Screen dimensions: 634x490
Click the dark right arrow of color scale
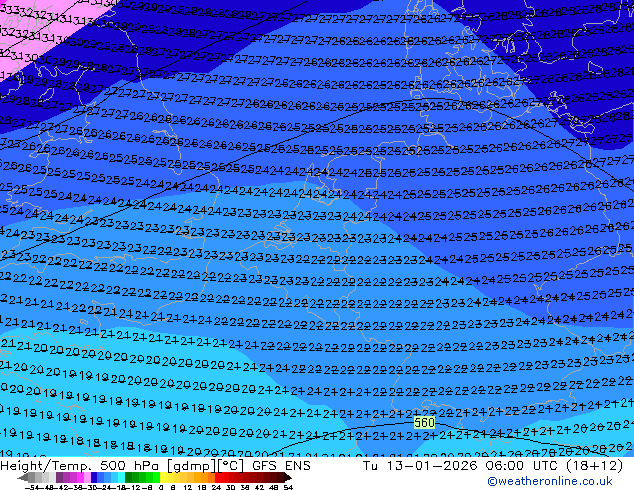click(288, 477)
